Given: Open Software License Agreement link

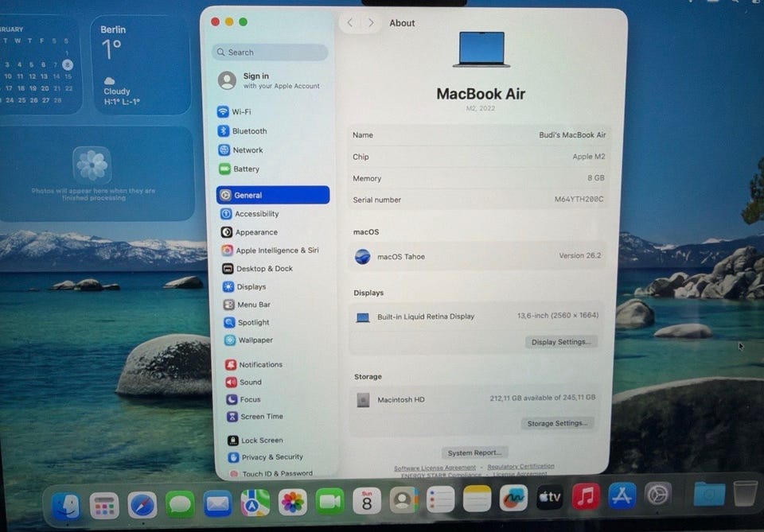Looking at the screenshot, I should 435,468.
